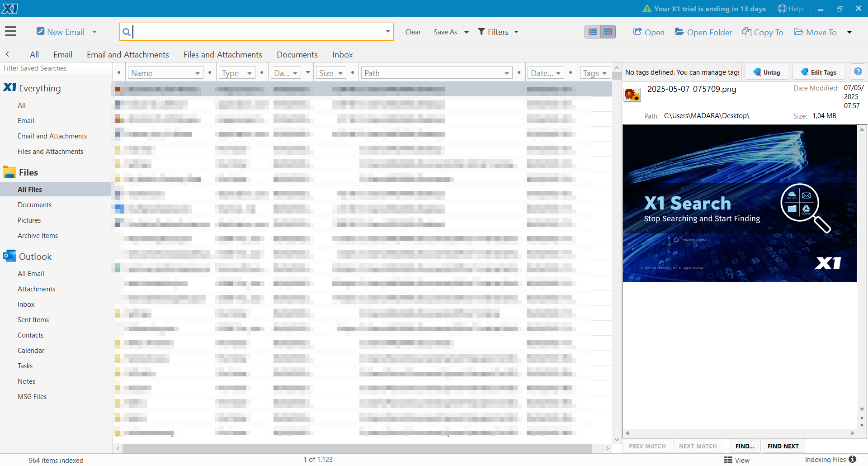Click the NEXT MATCH button
Viewport: 868px width, 466px height.
click(698, 446)
